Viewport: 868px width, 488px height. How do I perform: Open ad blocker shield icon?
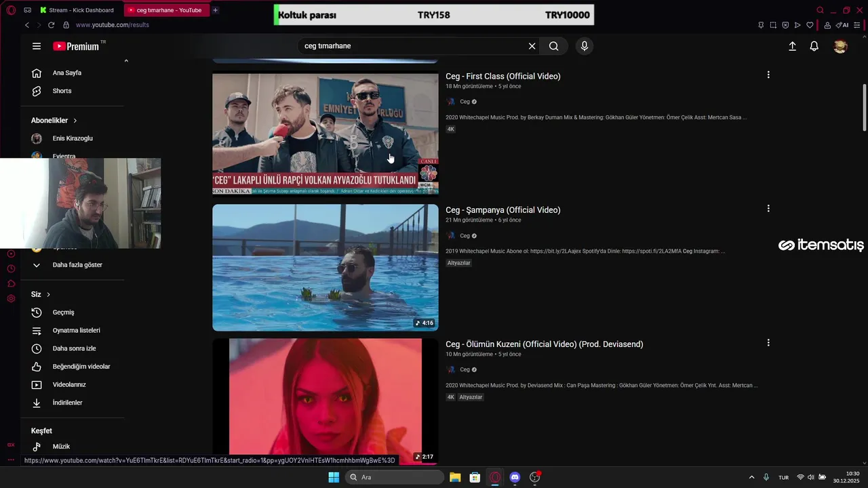[785, 25]
